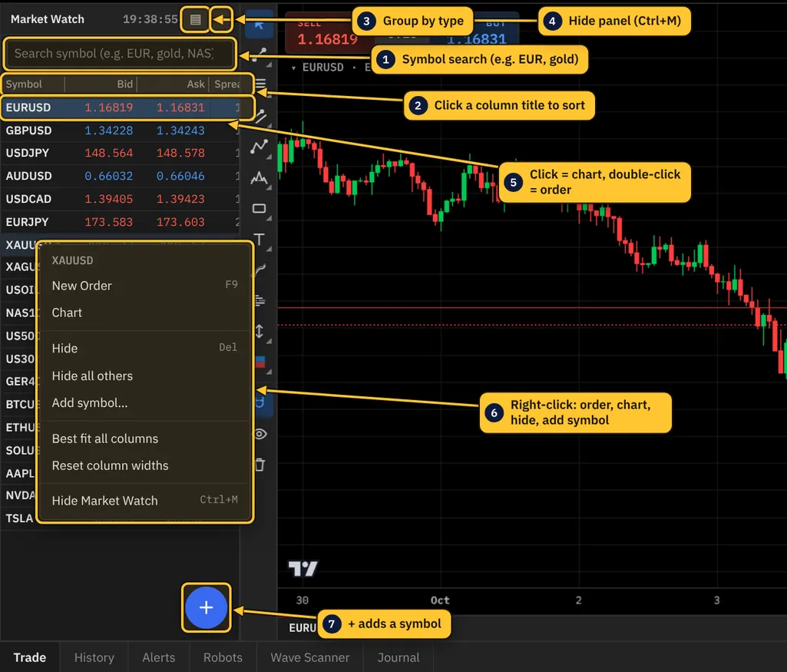This screenshot has height=672, width=787.
Task: Expand the rectangle tool submenu triangle
Action: click(x=269, y=218)
